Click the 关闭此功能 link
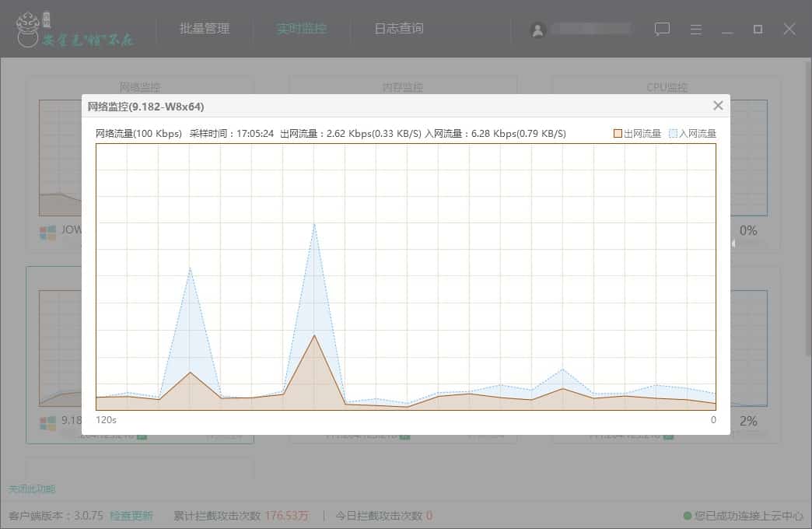The height and width of the screenshot is (529, 812). click(32, 489)
